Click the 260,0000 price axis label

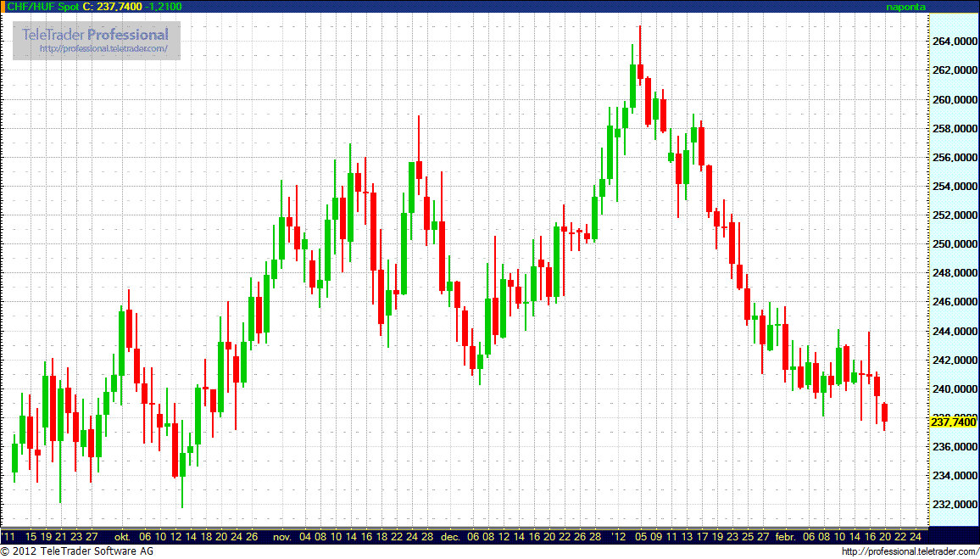pos(954,100)
